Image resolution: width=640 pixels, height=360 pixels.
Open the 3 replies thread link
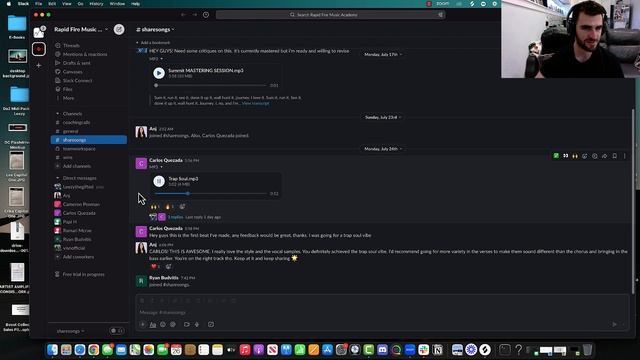[176, 217]
